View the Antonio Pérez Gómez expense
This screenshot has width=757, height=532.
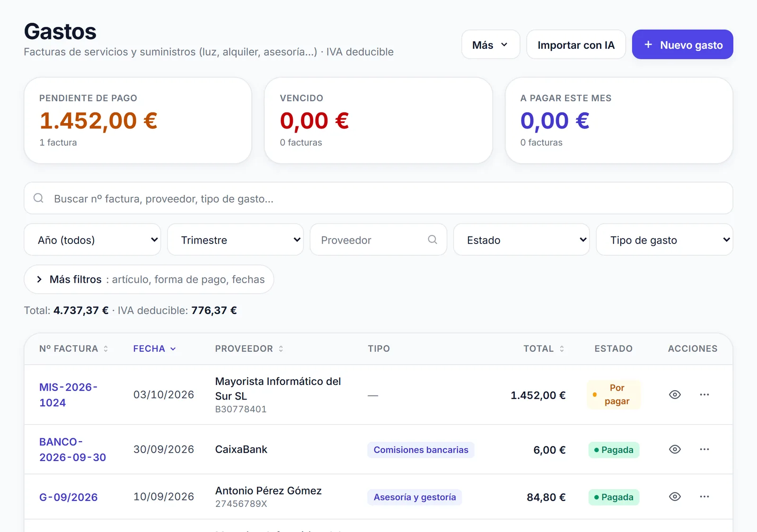click(675, 497)
